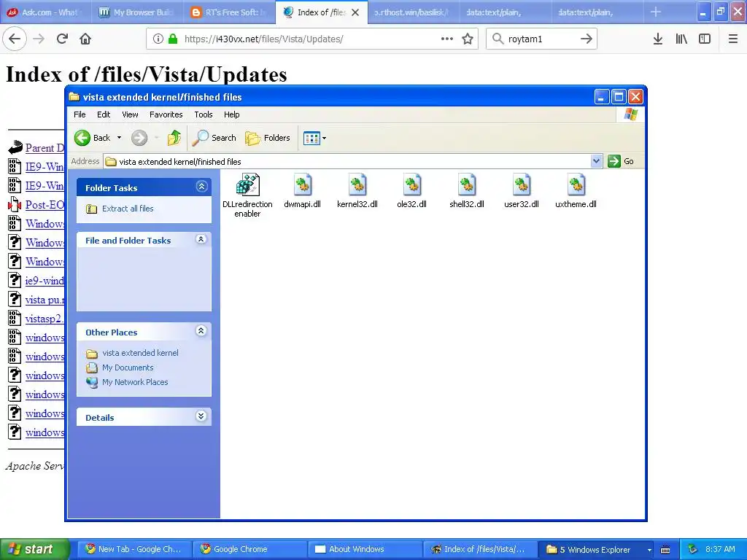Expand the Explorer address bar dropdown
The width and height of the screenshot is (747, 560).
click(596, 161)
